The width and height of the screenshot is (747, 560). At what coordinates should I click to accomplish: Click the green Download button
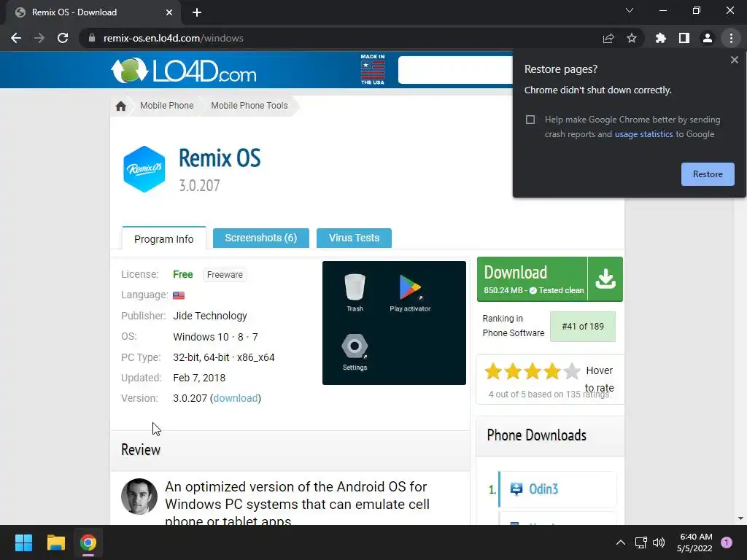tap(532, 279)
